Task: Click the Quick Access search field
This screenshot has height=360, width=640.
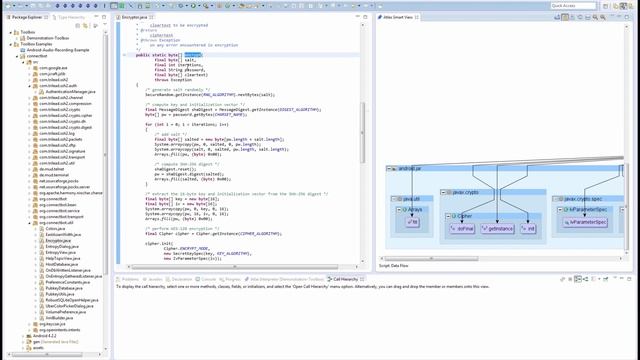Action: click(573, 6)
